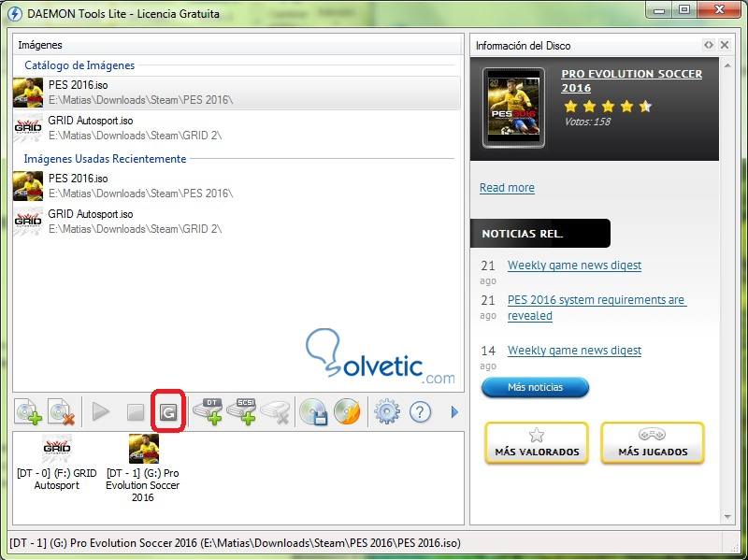Click the PES 2016 cover art thumbnail
The height and width of the screenshot is (560, 748).
(x=513, y=108)
